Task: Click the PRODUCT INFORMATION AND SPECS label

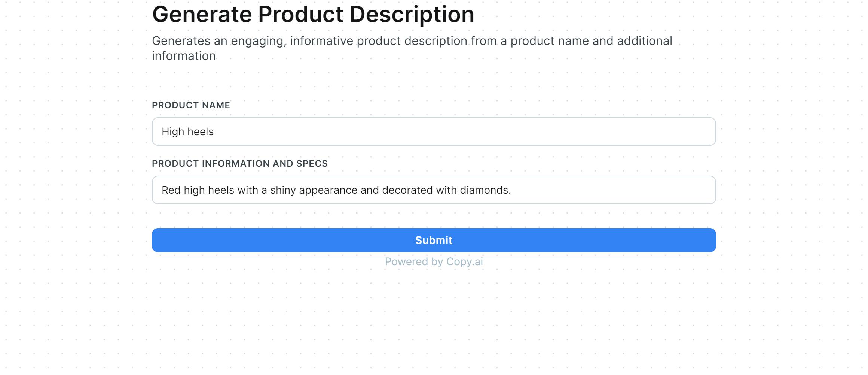Action: click(x=240, y=163)
